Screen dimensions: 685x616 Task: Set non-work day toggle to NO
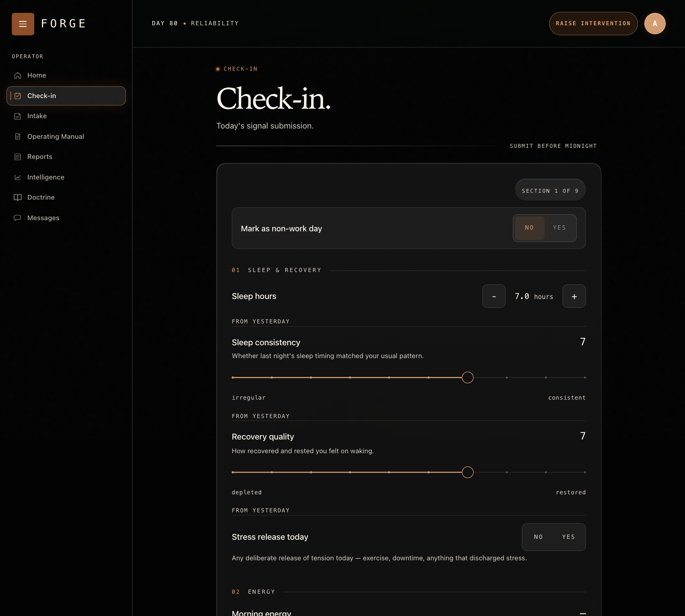pyautogui.click(x=530, y=228)
